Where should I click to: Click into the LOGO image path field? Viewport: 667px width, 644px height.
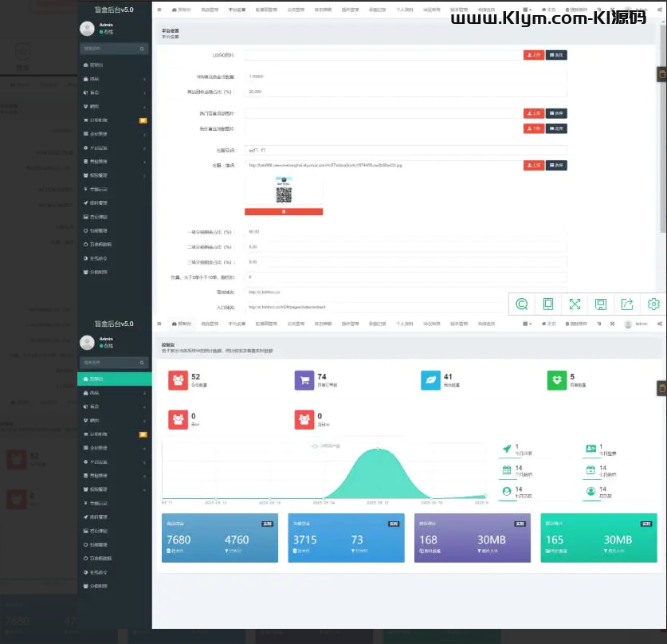[383, 55]
